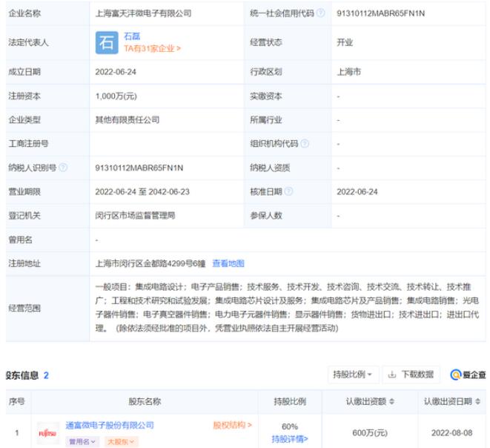
Task: Click 股东信息 section heading
Action: click(22, 375)
